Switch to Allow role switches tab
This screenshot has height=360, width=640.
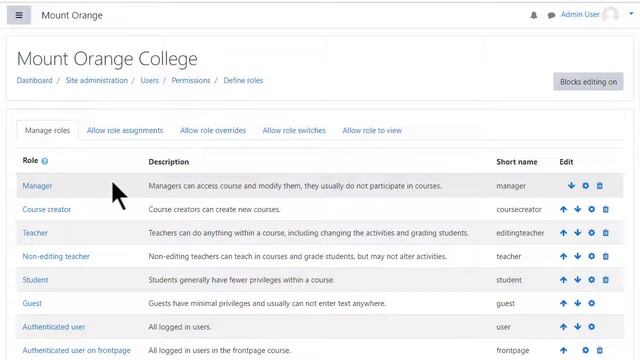pyautogui.click(x=294, y=131)
